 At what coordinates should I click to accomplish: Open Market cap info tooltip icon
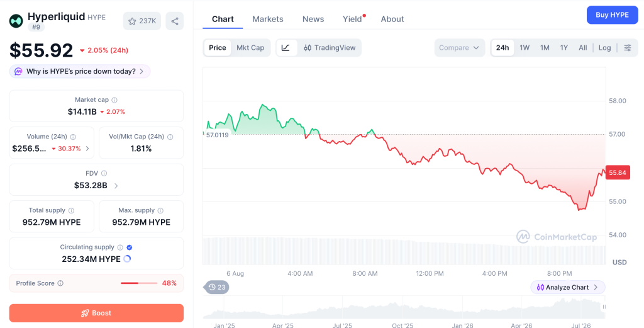(114, 100)
